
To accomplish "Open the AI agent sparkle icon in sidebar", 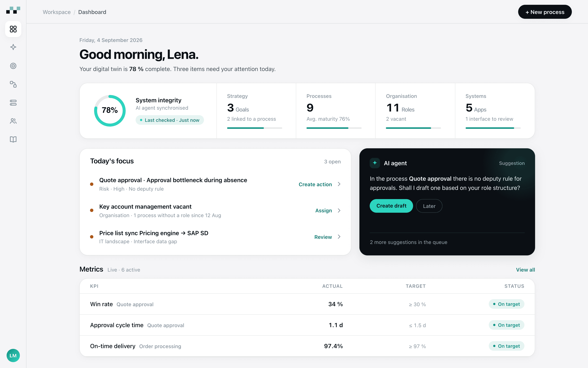I will [x=13, y=47].
